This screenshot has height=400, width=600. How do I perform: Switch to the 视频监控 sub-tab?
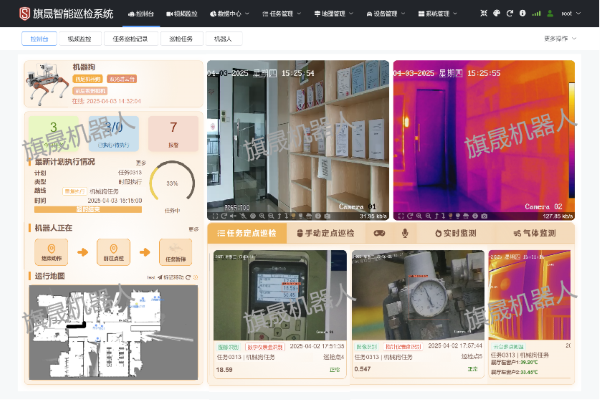(80, 38)
